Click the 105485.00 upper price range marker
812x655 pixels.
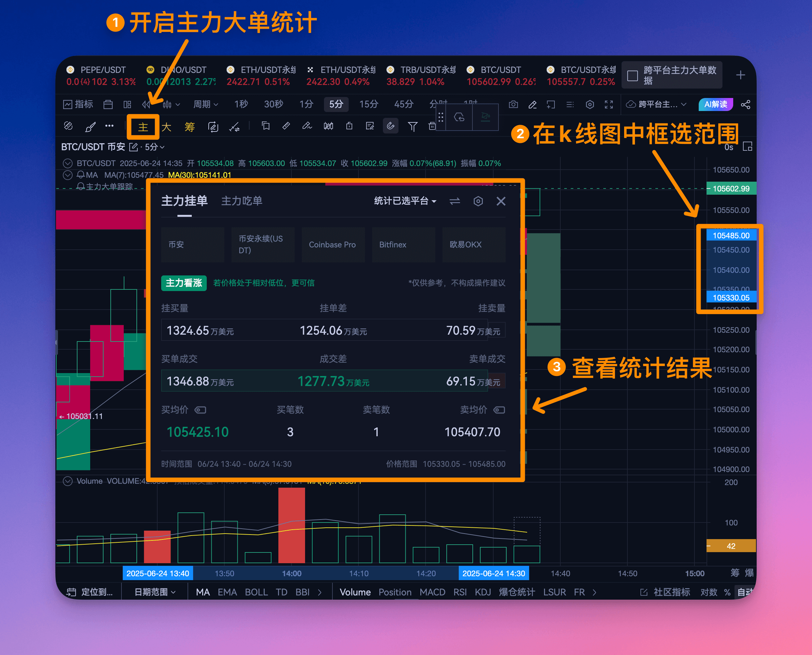[x=731, y=235]
